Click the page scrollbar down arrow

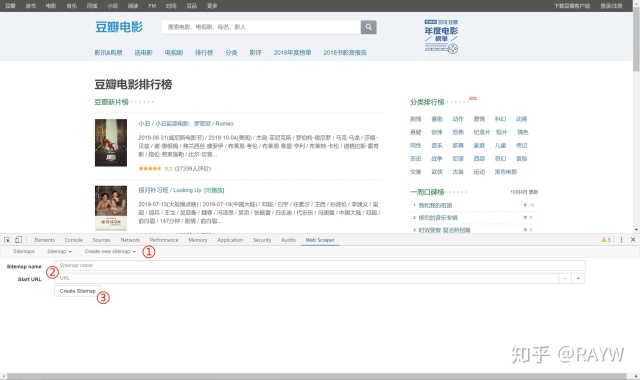tap(636, 230)
